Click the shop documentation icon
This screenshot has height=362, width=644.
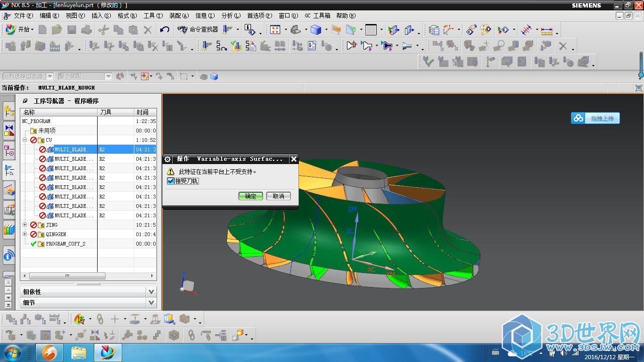point(312,46)
